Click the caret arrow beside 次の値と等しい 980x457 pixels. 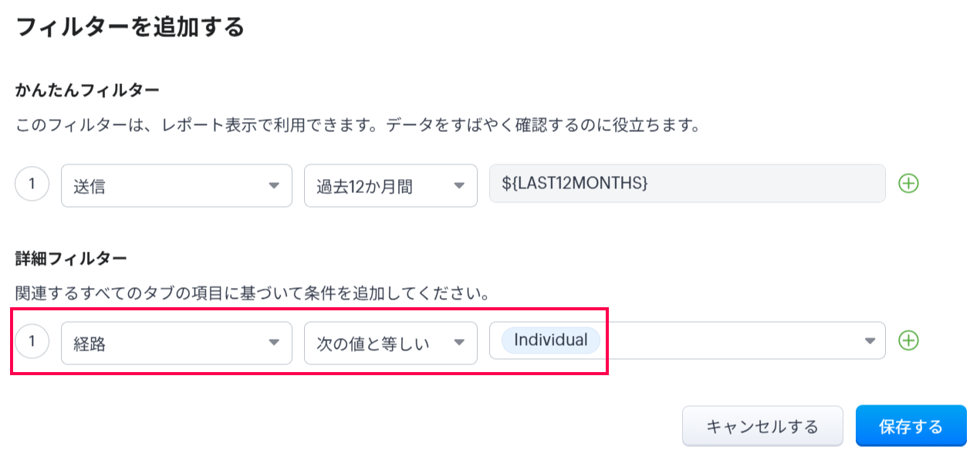[x=458, y=342]
